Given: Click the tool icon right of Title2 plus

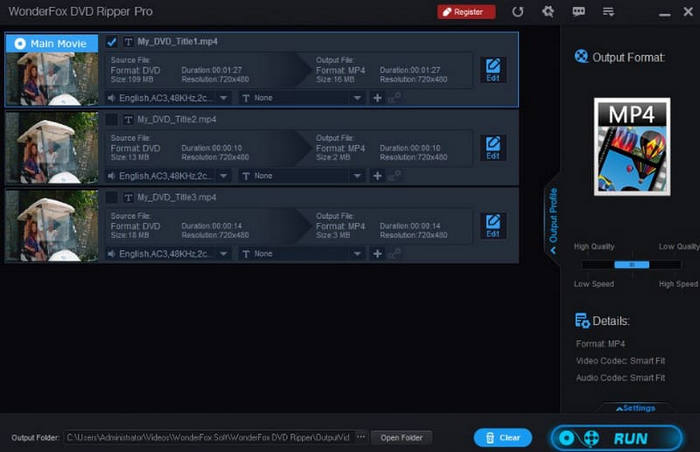Looking at the screenshot, I should point(394,175).
